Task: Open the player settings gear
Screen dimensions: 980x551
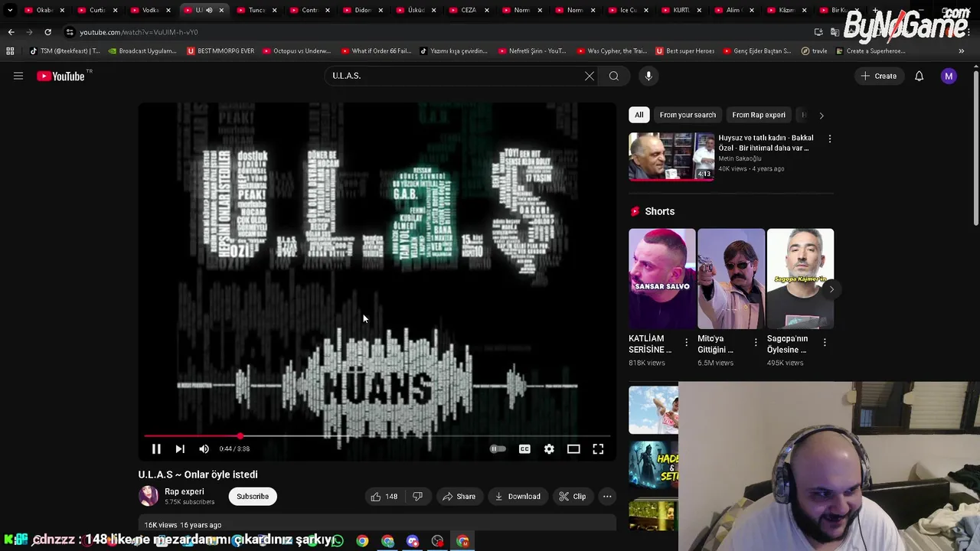Action: coord(549,449)
